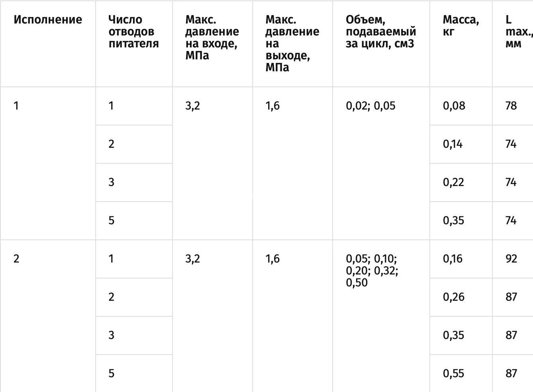Click the mass cell showing 0,16
Image resolution: width=533 pixels, height=392 pixels.
(453, 259)
